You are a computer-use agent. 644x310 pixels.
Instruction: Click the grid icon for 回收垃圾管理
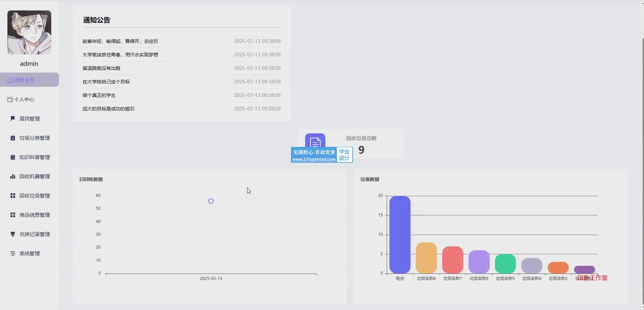pos(13,195)
